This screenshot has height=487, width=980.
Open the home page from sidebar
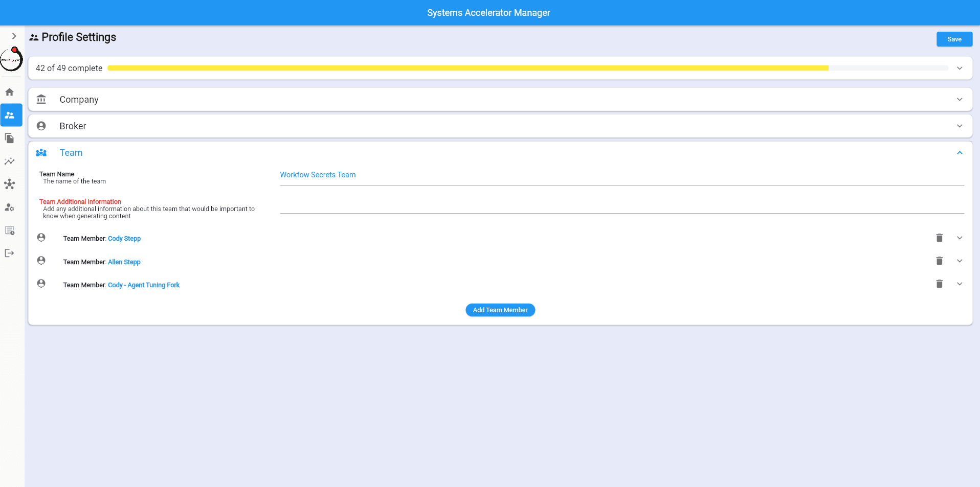[x=10, y=92]
